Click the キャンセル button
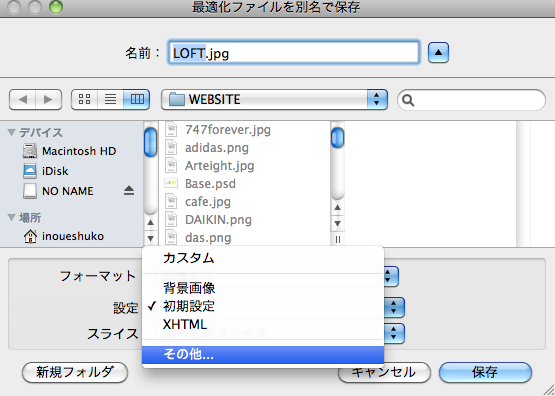 point(384,372)
